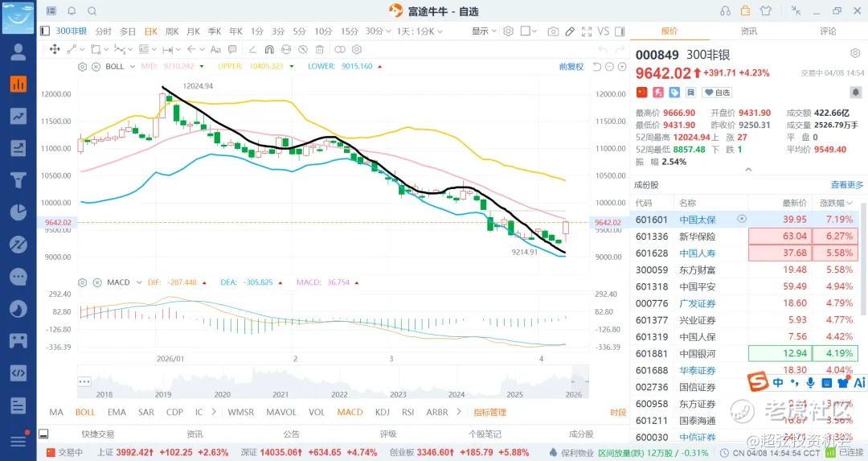The image size is (868, 461).
Task: Toggle the BOLL indicator at the bottom bar
Action: coord(85,412)
